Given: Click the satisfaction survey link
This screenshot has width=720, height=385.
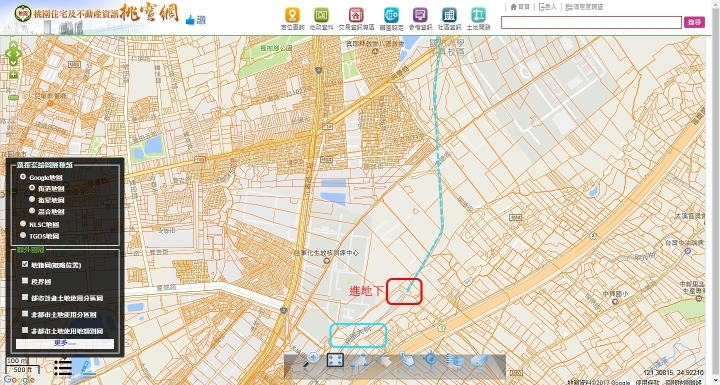Looking at the screenshot, I should (584, 7).
